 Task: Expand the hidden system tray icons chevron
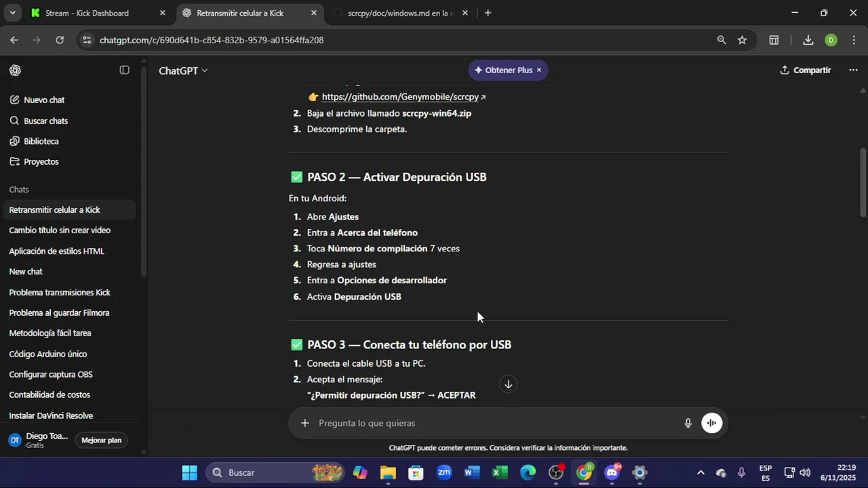pyautogui.click(x=701, y=472)
